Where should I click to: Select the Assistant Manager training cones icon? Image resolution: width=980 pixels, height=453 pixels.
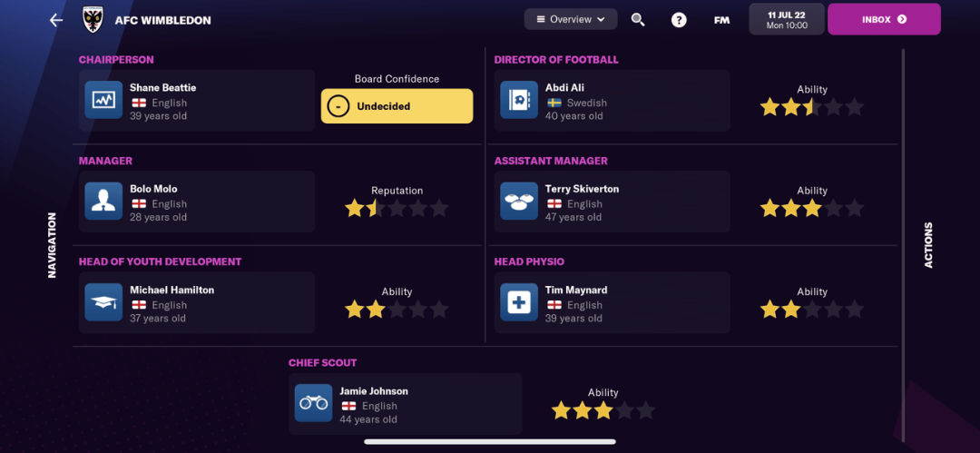[519, 201]
